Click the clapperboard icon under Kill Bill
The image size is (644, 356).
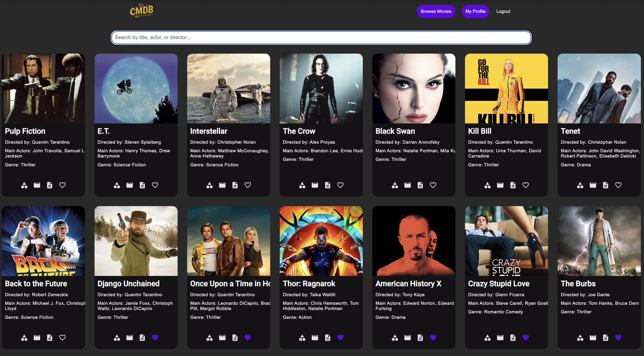[500, 185]
